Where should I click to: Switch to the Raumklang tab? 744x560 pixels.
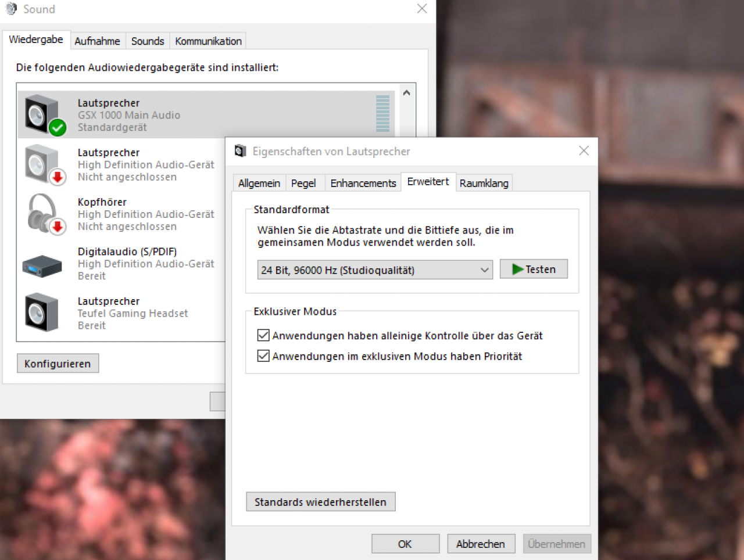484,183
